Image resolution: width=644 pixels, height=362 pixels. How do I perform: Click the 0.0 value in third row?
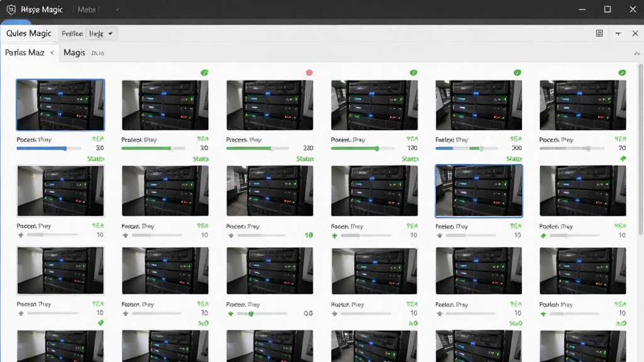(x=308, y=314)
